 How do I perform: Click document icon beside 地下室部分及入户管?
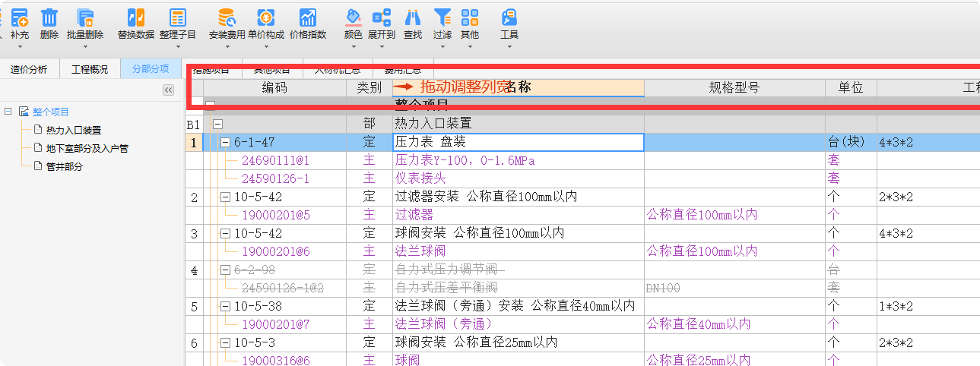click(37, 148)
